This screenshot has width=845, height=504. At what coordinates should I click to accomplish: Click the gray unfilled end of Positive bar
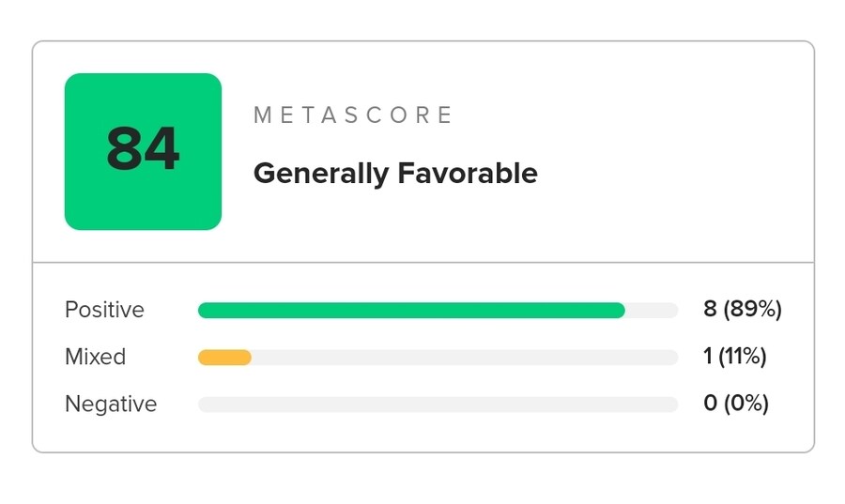pos(652,311)
